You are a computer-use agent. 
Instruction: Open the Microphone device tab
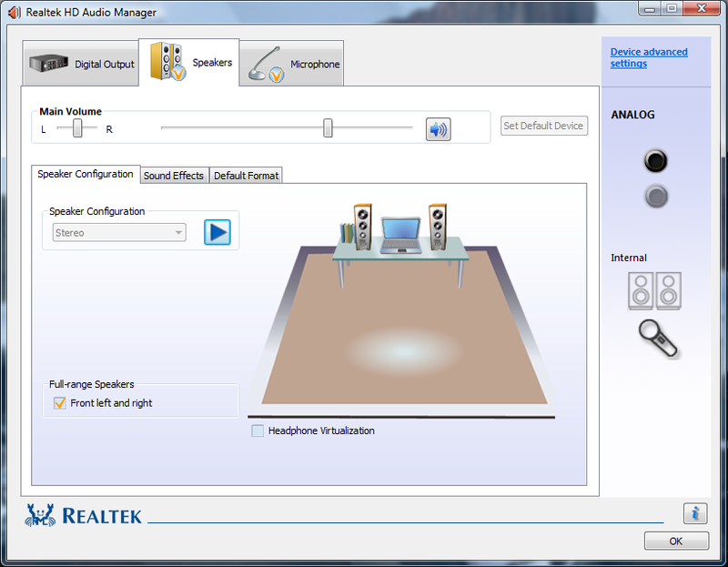(291, 64)
